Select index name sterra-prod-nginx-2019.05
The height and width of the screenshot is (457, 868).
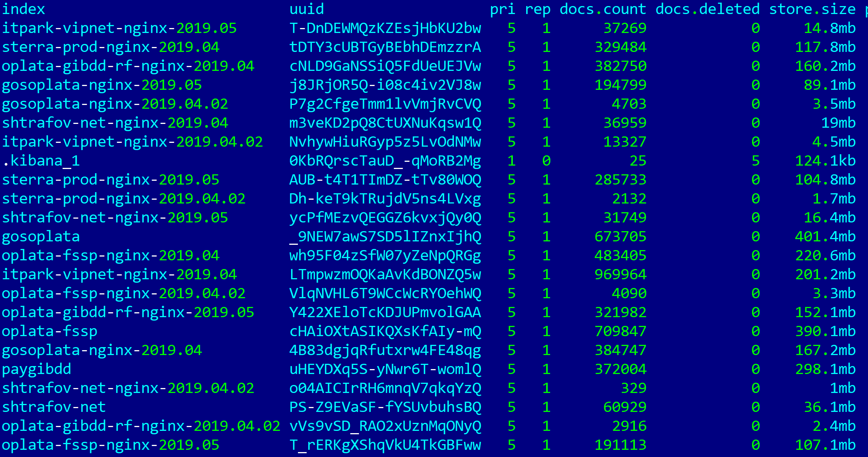point(111,180)
